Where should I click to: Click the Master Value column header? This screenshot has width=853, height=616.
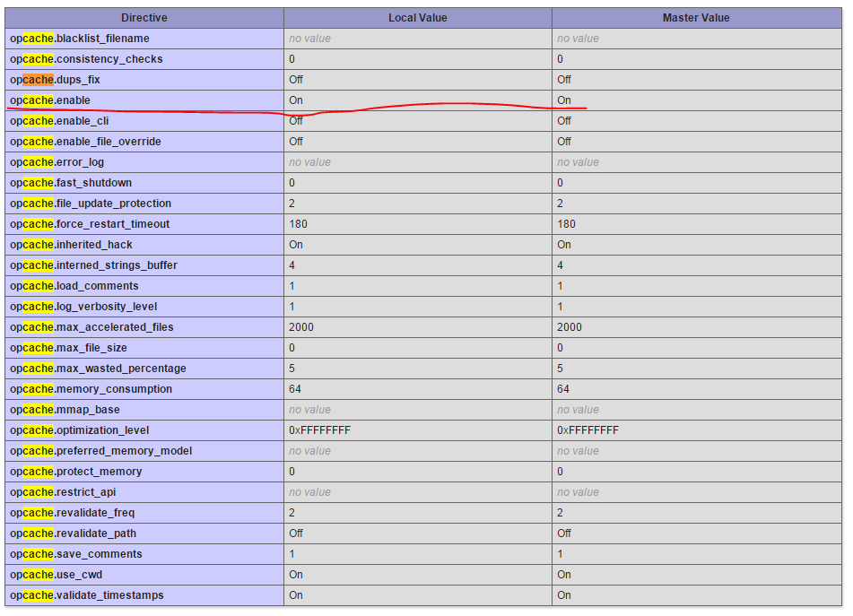[x=696, y=17]
